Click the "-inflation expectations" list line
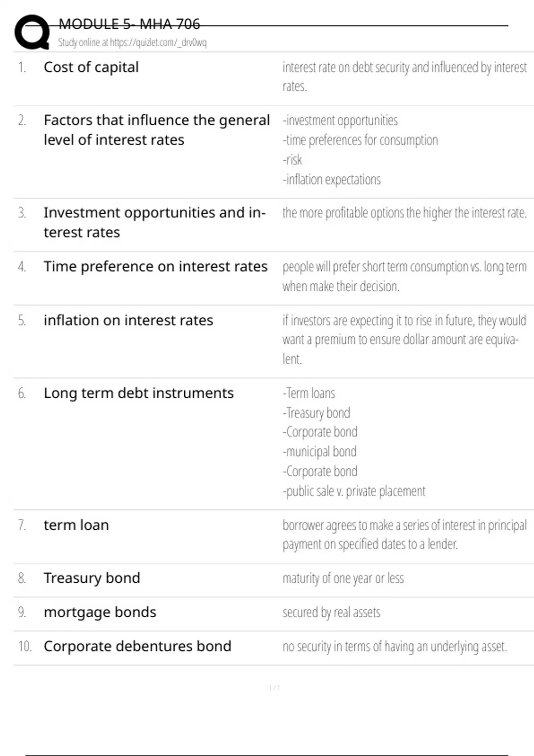 point(332,180)
